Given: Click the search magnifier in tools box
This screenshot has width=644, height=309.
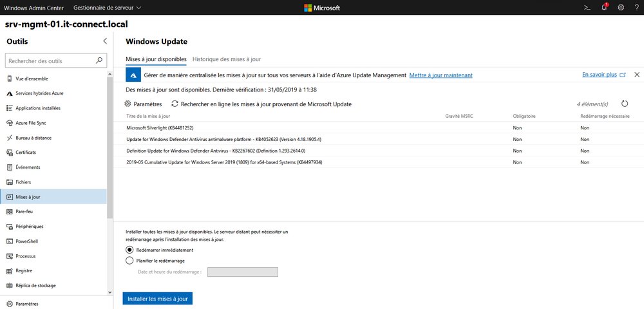Looking at the screenshot, I should tap(99, 61).
